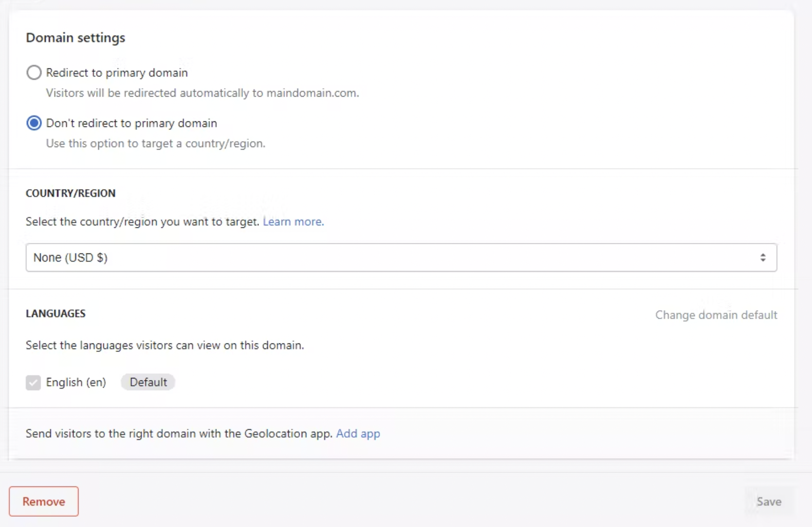Click the "English (en)" label text

pyautogui.click(x=76, y=382)
